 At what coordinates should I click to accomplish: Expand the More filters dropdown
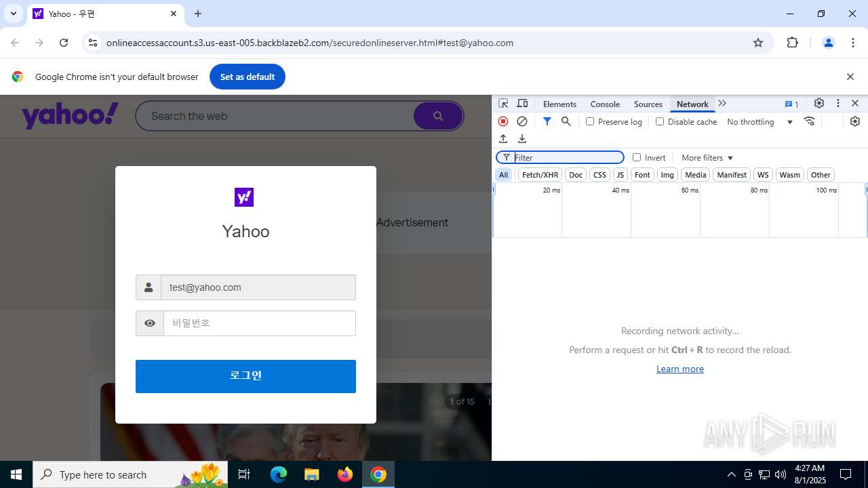tap(707, 157)
